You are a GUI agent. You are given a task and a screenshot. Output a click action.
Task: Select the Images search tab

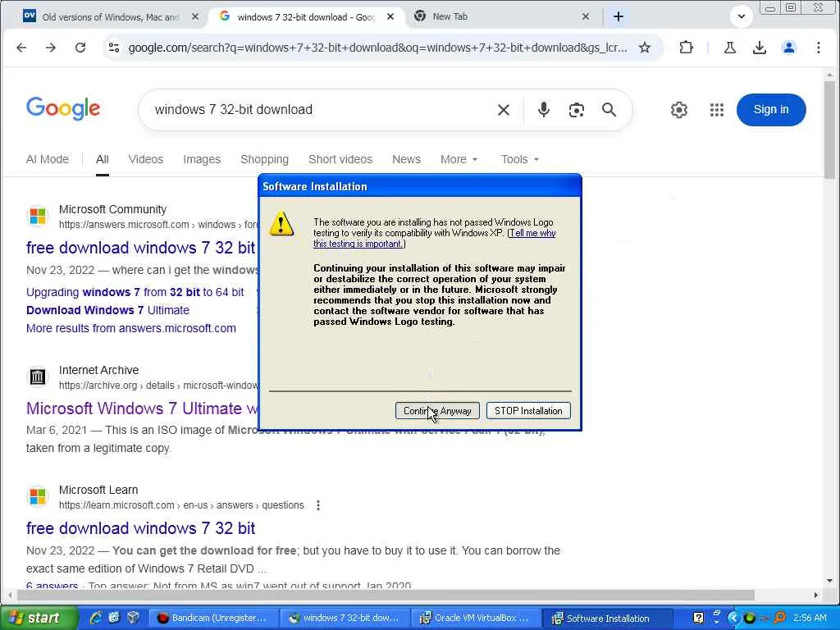click(202, 159)
